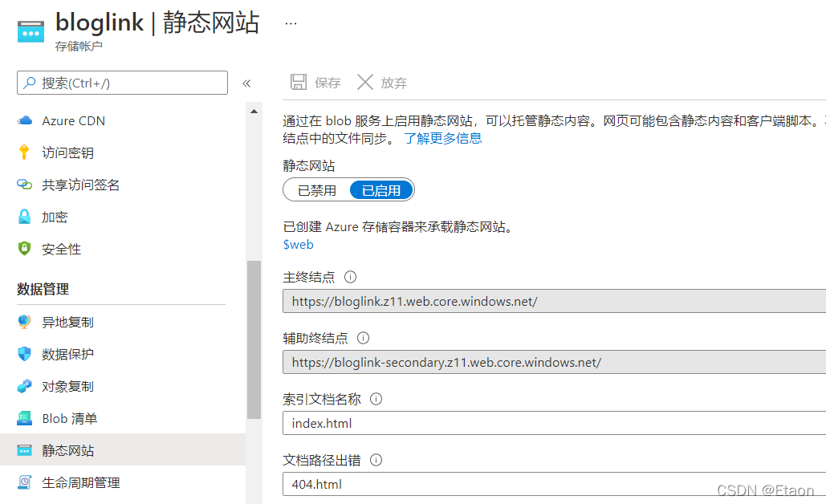
Task: Show info tooltip for 文档路径出错
Action: (x=376, y=461)
